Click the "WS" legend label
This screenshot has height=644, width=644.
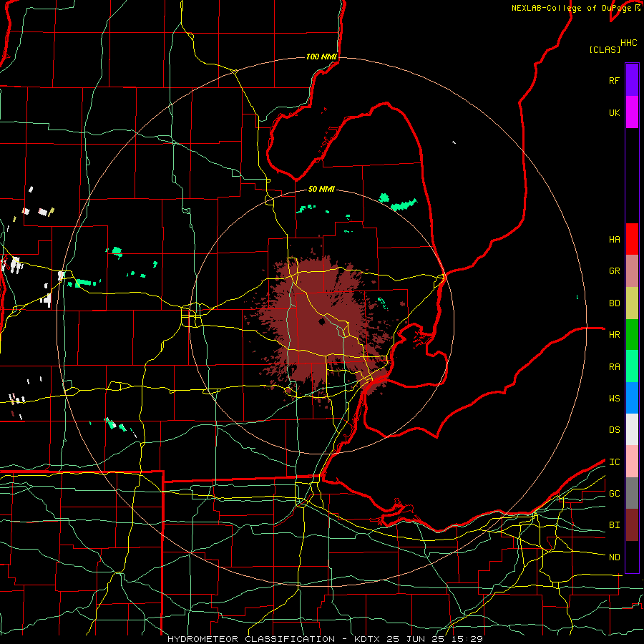click(614, 398)
